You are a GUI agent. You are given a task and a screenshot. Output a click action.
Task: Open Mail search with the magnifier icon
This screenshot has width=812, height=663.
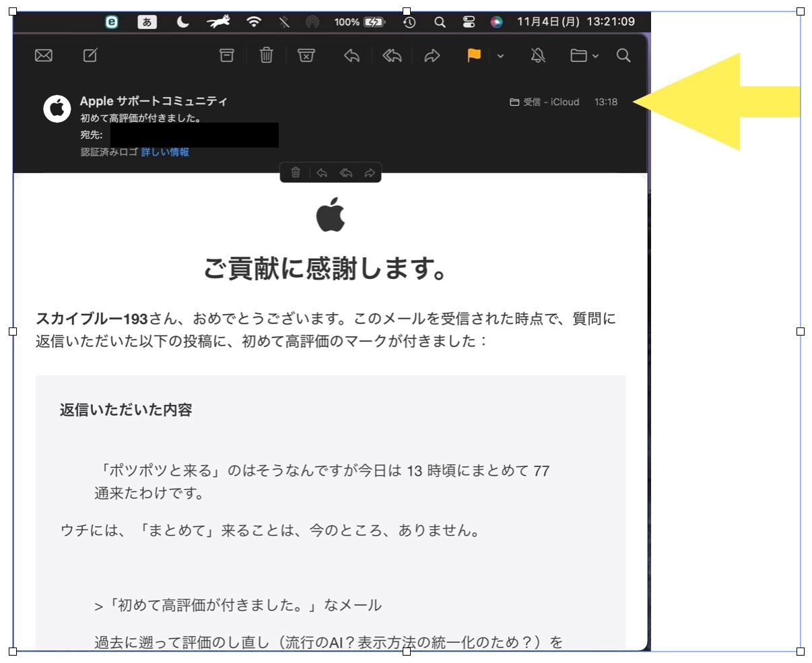[x=623, y=56]
